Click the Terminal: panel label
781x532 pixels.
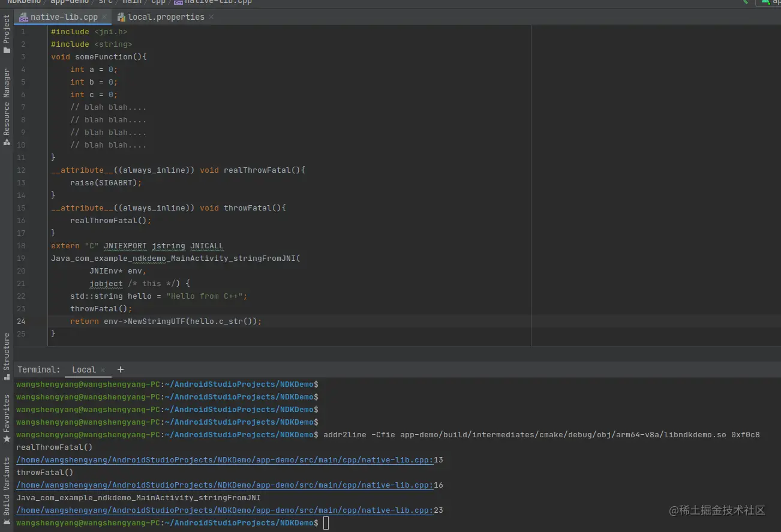point(39,369)
